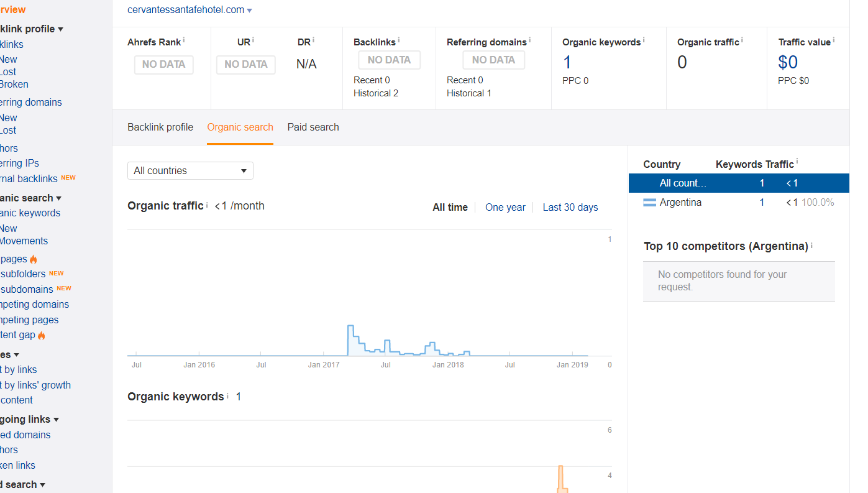Click the NEW badge beside subdomains
Image resolution: width=868 pixels, height=493 pixels.
[64, 288]
